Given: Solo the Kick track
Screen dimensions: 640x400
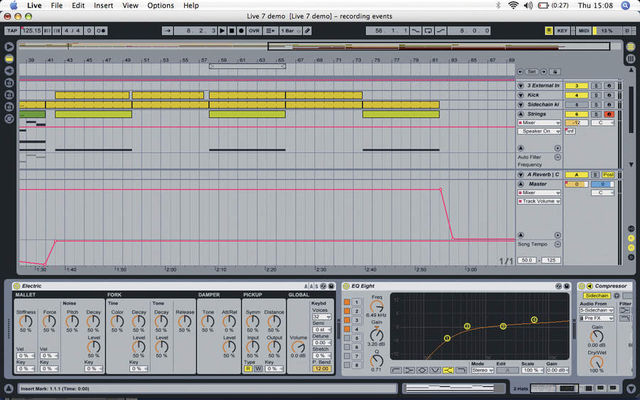Looking at the screenshot, I should [x=596, y=95].
